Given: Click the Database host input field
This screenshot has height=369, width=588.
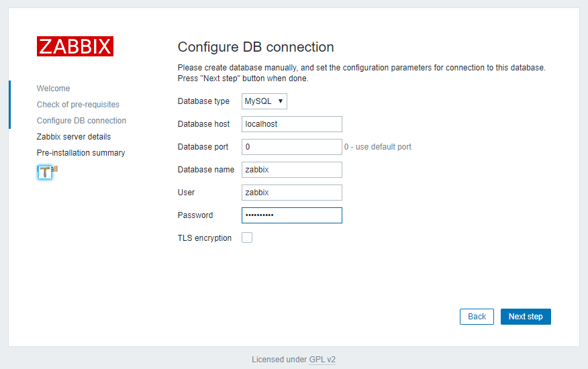Looking at the screenshot, I should pyautogui.click(x=291, y=124).
